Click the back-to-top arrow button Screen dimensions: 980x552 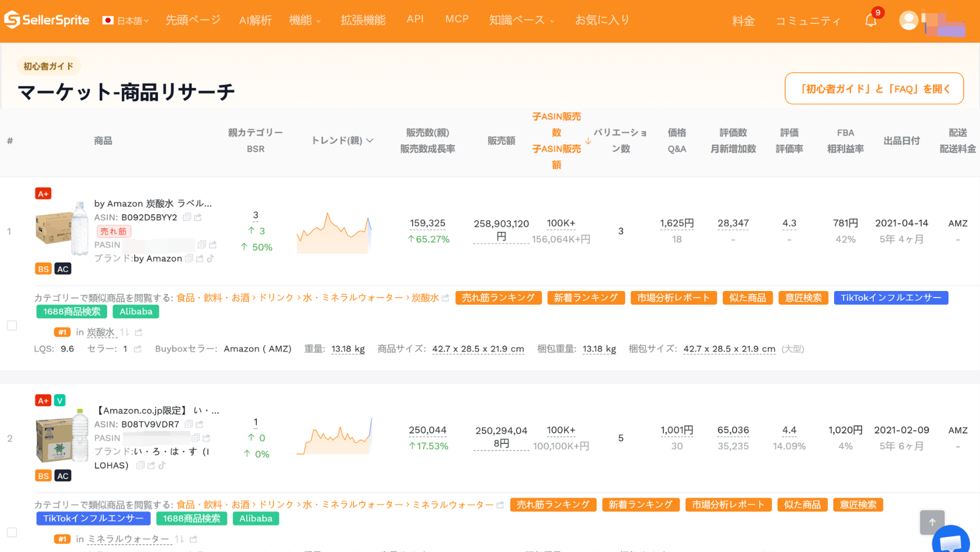[932, 522]
